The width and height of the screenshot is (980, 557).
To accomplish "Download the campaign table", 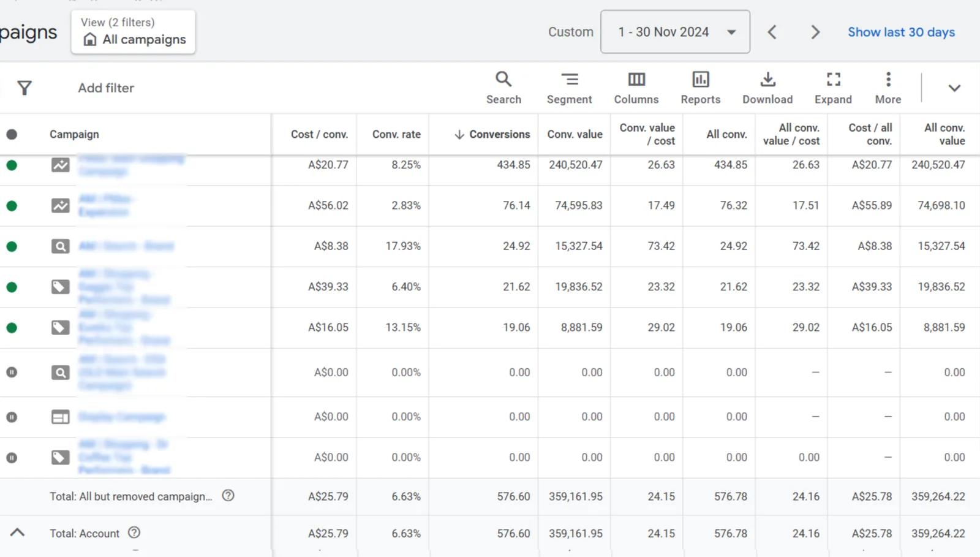I will click(767, 88).
